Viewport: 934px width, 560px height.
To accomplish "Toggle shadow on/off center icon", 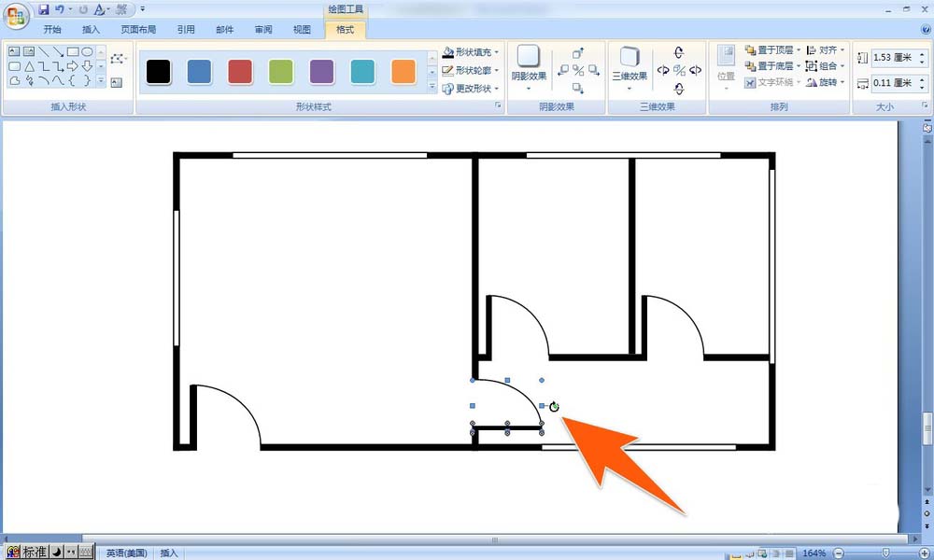I will (578, 70).
